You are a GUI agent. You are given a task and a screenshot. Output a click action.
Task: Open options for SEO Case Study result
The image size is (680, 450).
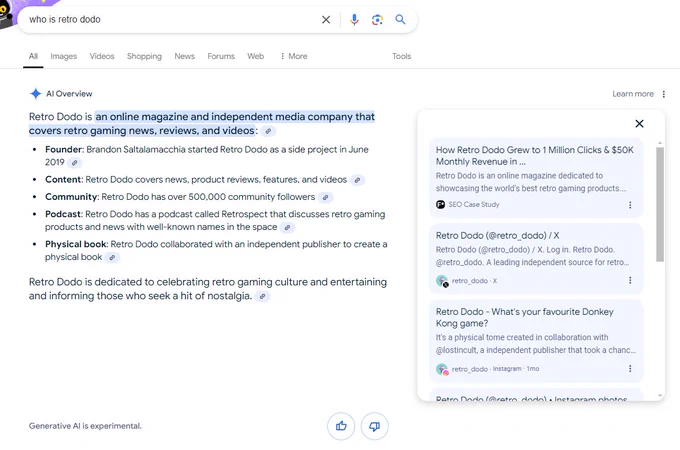click(x=630, y=205)
